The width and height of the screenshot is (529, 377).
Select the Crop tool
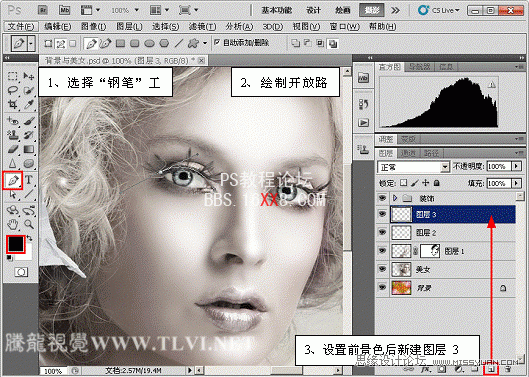pyautogui.click(x=12, y=104)
